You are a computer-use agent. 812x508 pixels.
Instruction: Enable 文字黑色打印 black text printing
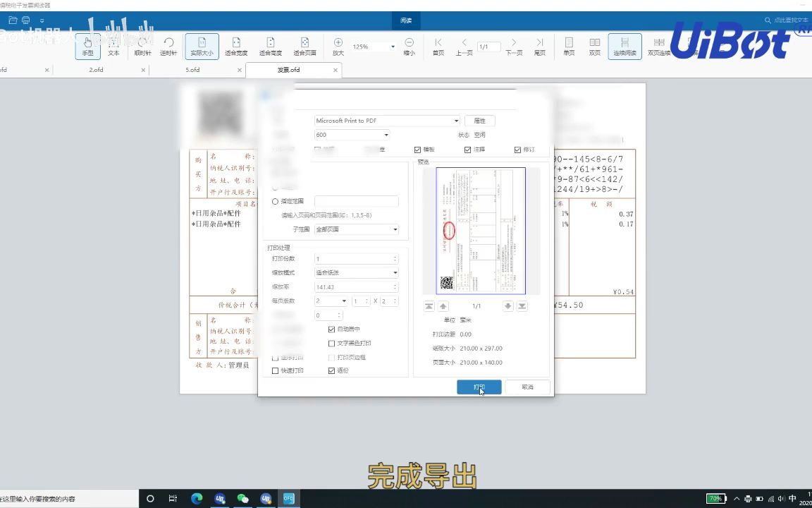click(x=331, y=343)
